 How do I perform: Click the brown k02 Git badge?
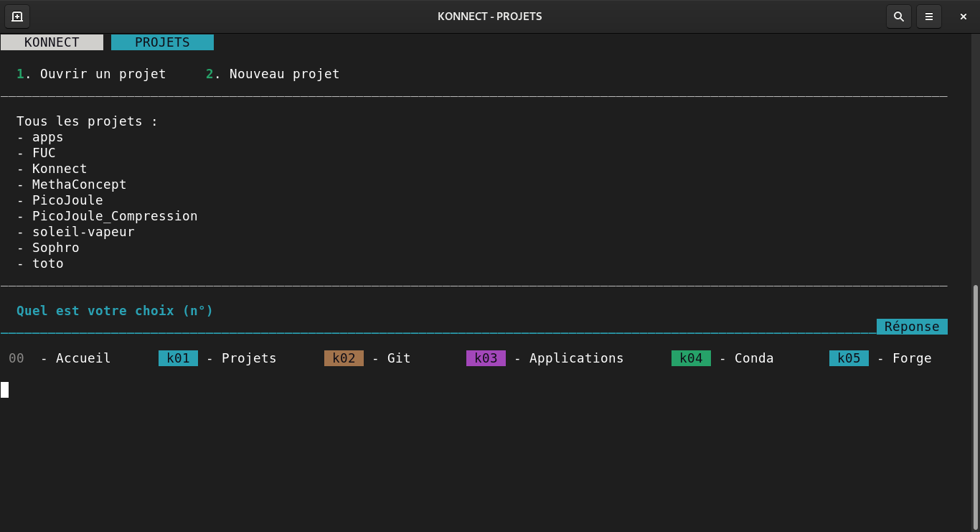[344, 358]
